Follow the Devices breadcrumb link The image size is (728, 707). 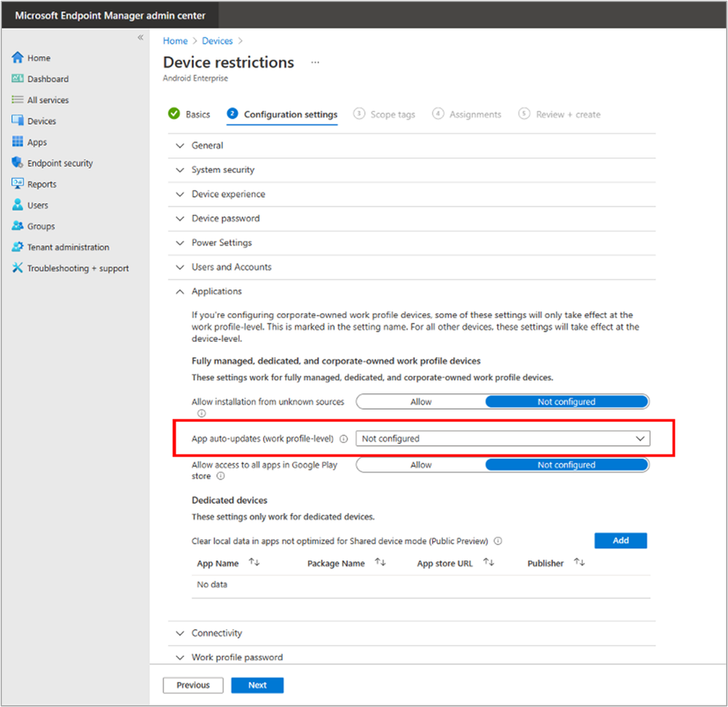click(x=217, y=41)
